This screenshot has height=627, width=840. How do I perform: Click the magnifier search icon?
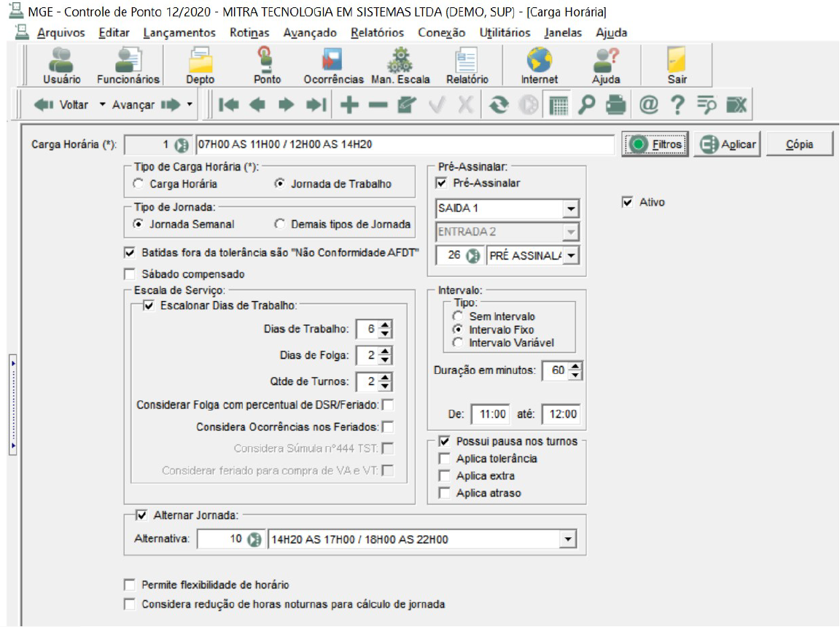coord(586,105)
